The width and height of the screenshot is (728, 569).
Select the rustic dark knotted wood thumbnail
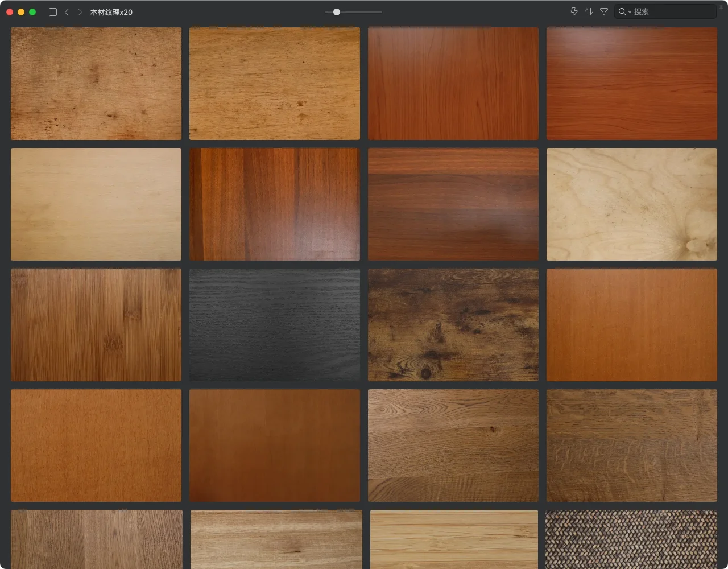coord(453,325)
